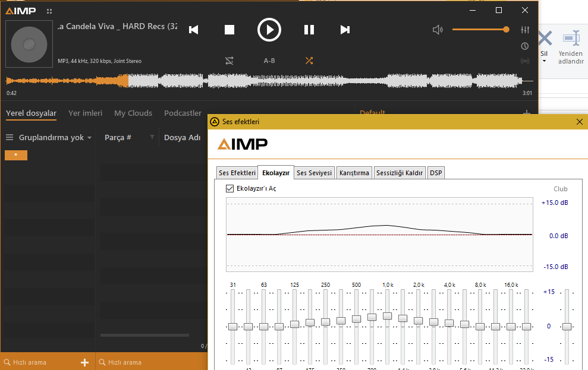The width and height of the screenshot is (588, 370).
Task: Toggle shuffle playback icon
Action: pos(309,61)
